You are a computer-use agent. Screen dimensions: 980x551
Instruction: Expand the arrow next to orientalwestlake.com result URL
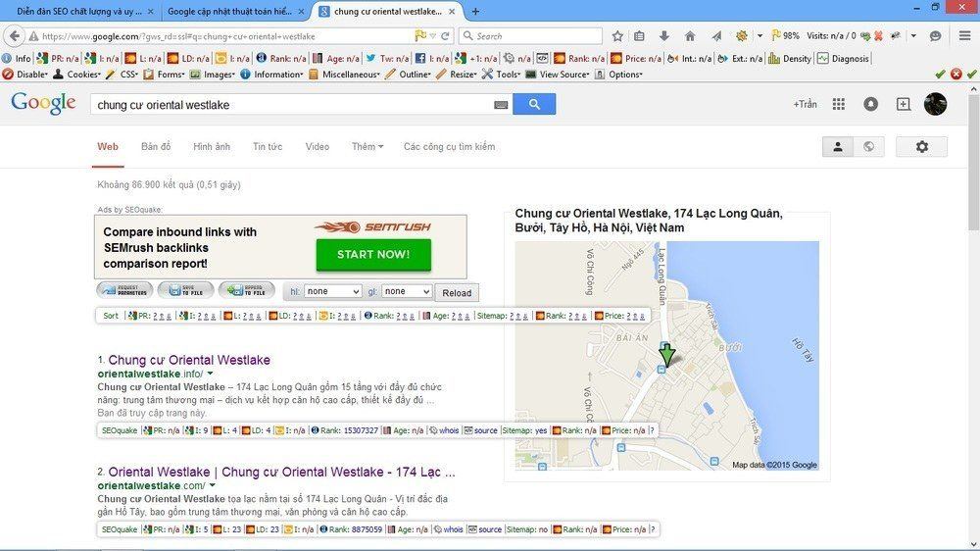[x=213, y=485]
